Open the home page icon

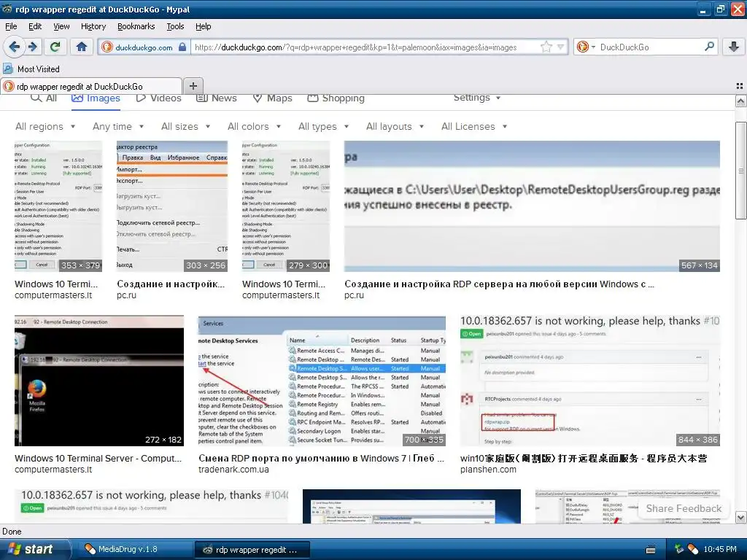(x=82, y=47)
